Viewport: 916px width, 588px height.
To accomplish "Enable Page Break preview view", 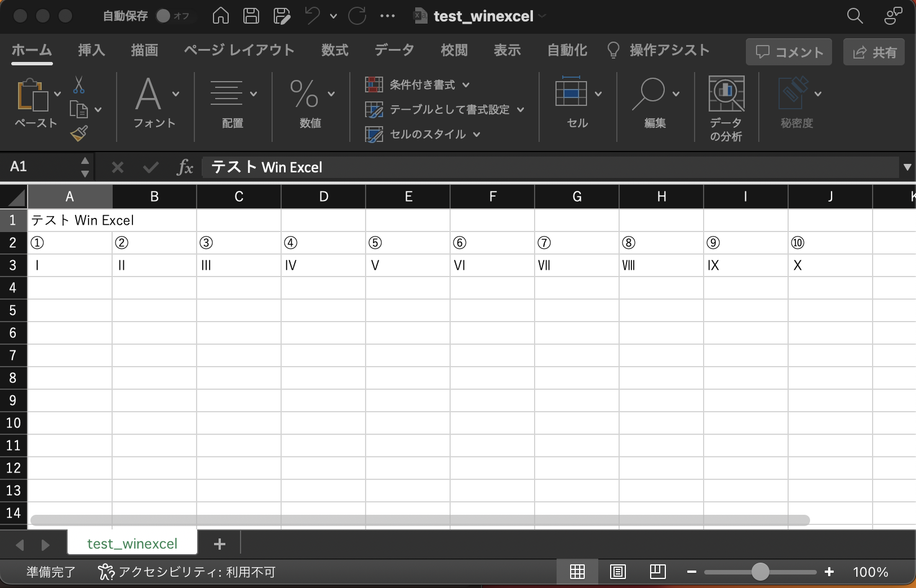I will click(x=658, y=572).
